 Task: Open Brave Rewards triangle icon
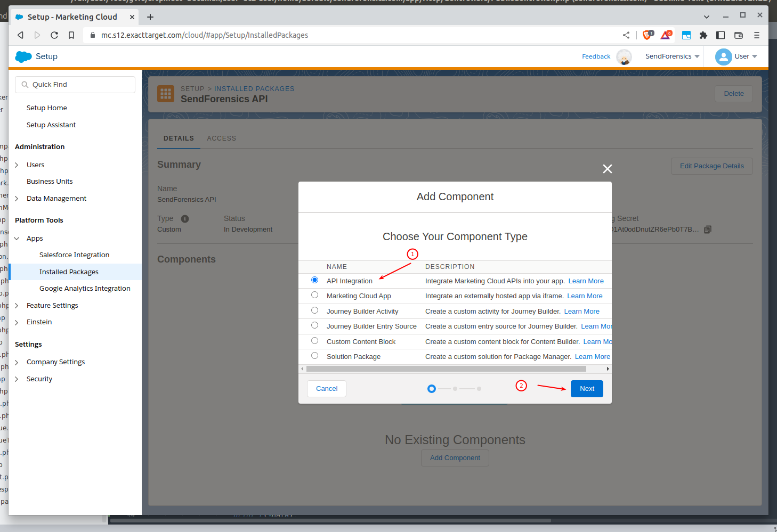coord(666,35)
